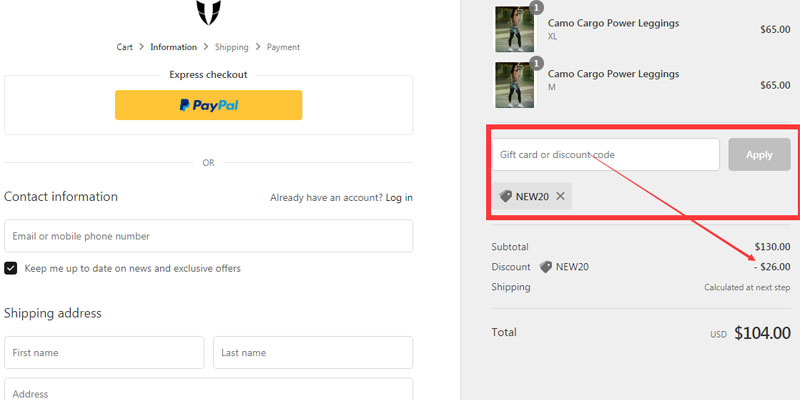Open the M Camo Cargo Leggings thumbnail

pos(514,85)
